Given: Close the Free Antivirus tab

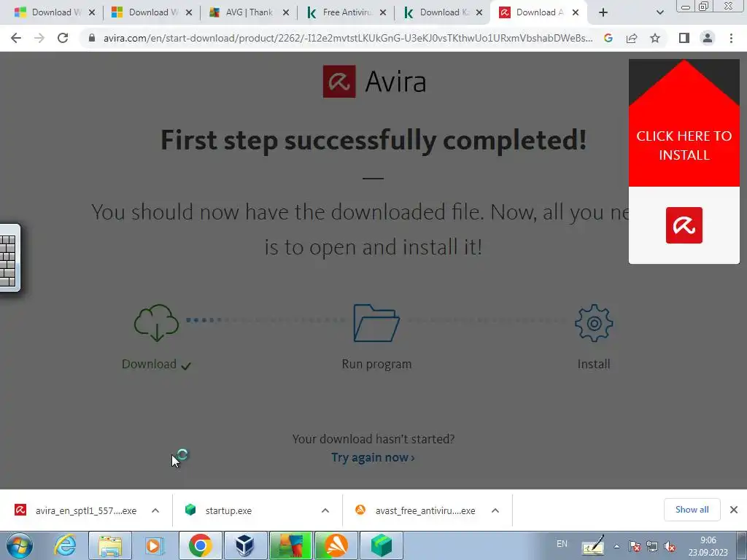Looking at the screenshot, I should coord(383,13).
